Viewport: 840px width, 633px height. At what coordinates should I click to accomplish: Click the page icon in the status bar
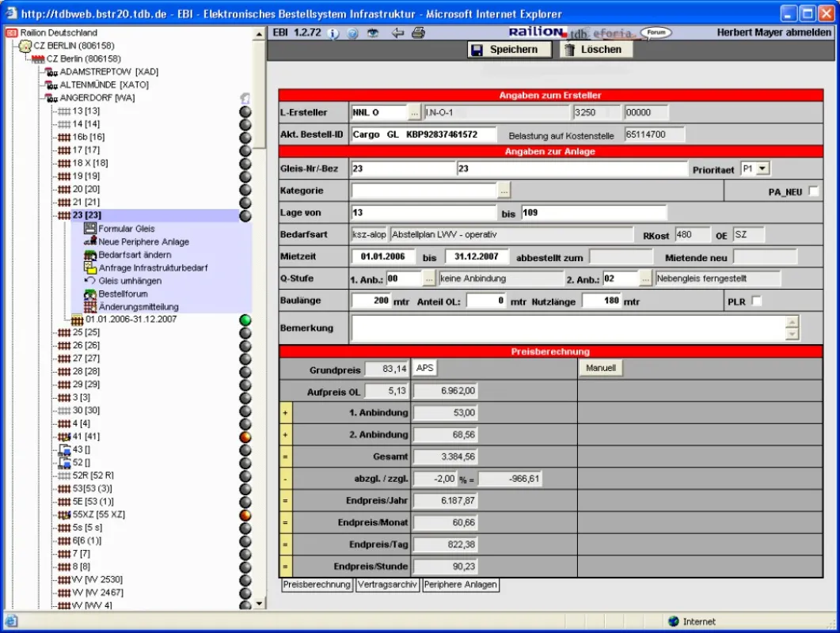(x=11, y=622)
